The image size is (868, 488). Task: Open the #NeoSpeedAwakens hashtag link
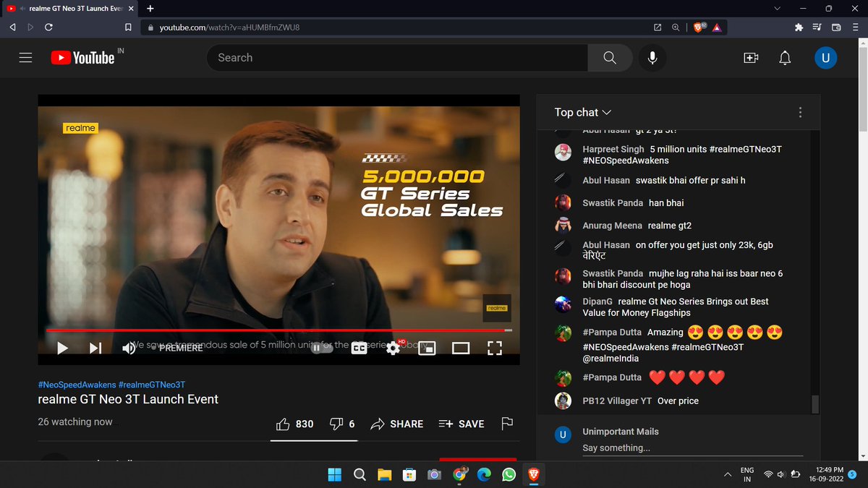tap(76, 385)
